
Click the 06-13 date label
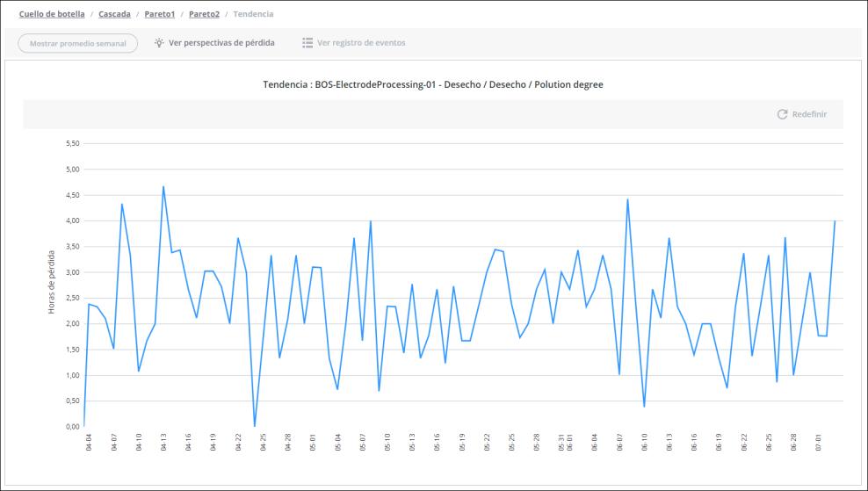(x=669, y=443)
